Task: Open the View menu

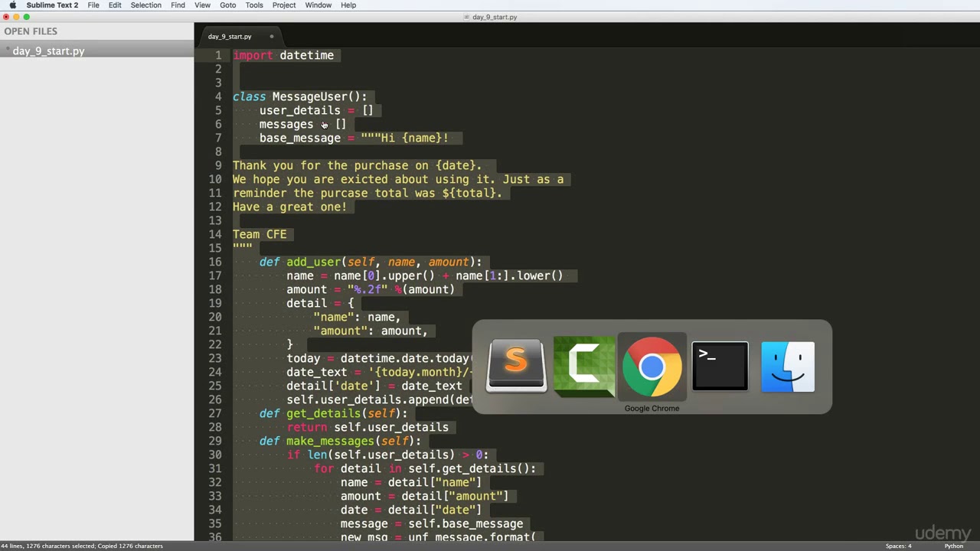Action: tap(202, 5)
